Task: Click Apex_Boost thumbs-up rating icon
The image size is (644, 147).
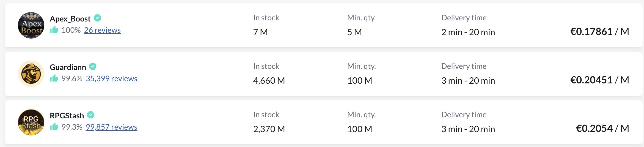Action: 54,30
